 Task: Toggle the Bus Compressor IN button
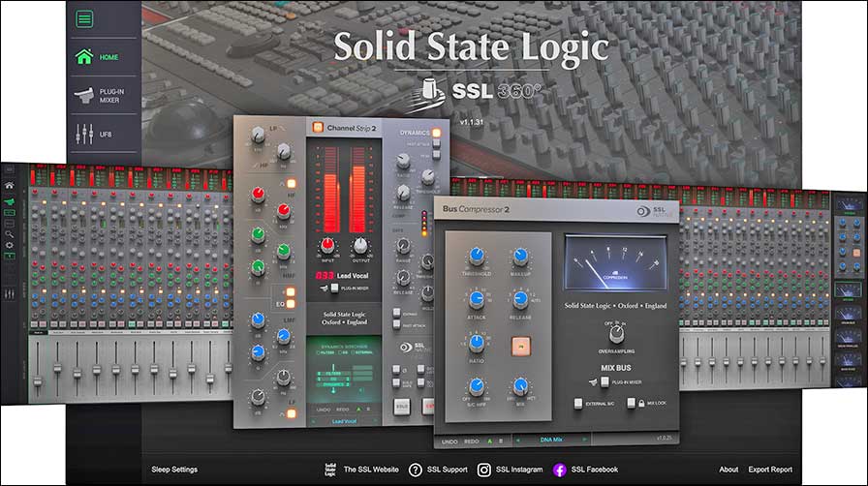click(520, 347)
